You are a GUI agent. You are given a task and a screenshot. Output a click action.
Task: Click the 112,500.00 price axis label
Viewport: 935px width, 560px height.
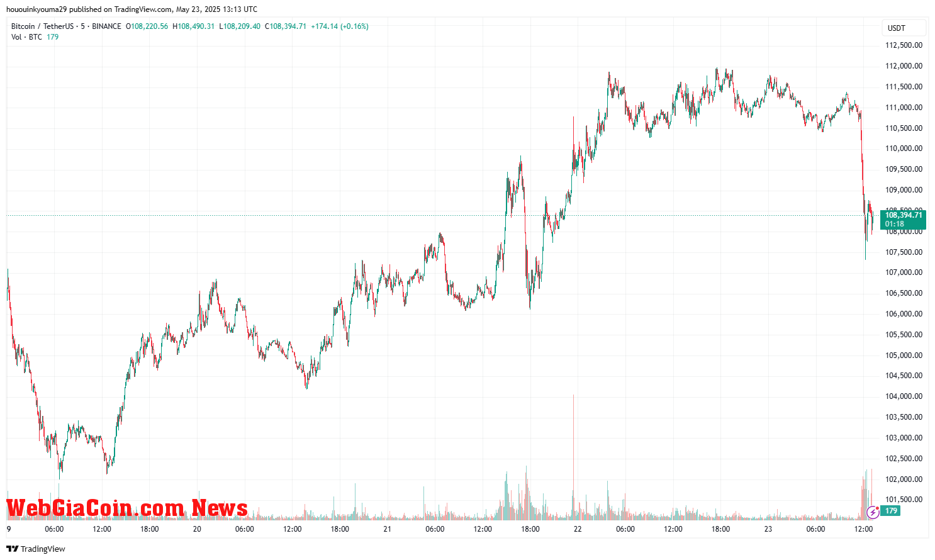(904, 45)
